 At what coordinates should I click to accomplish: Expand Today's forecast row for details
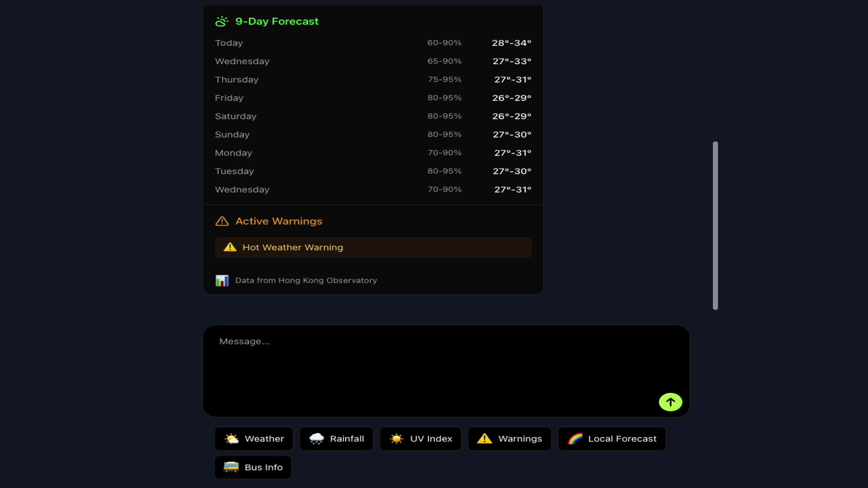373,43
